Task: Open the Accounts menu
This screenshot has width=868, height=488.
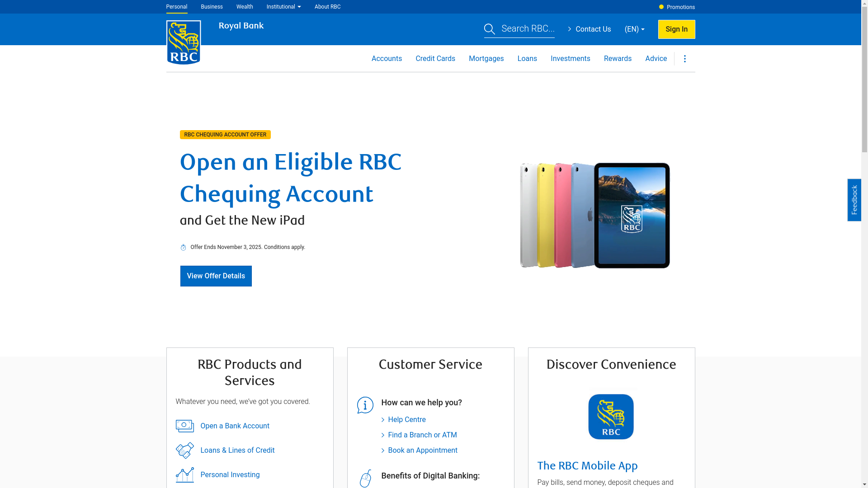Action: point(387,59)
